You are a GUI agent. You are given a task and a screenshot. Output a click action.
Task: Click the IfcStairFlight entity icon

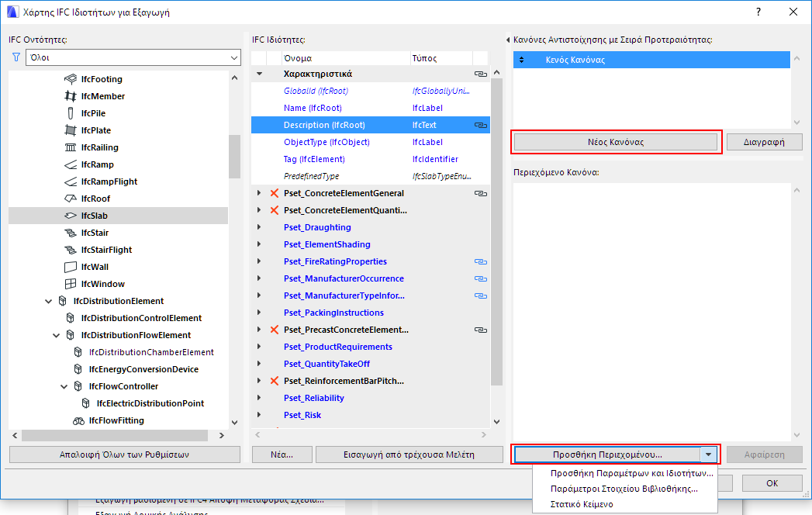coord(71,250)
